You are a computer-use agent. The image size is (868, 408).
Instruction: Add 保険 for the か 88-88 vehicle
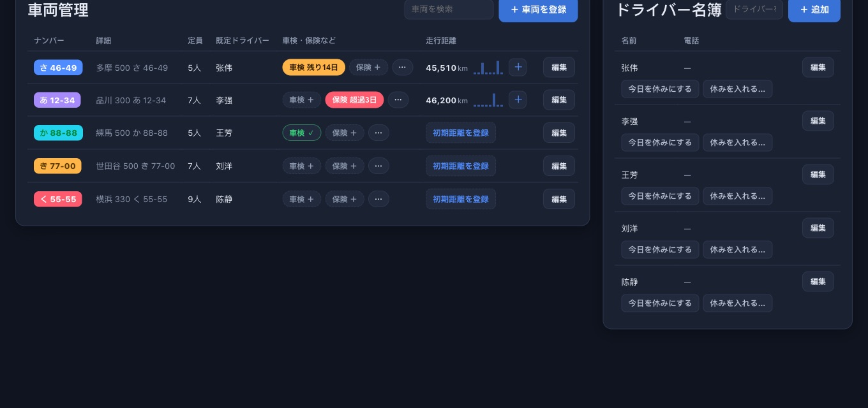tap(345, 133)
